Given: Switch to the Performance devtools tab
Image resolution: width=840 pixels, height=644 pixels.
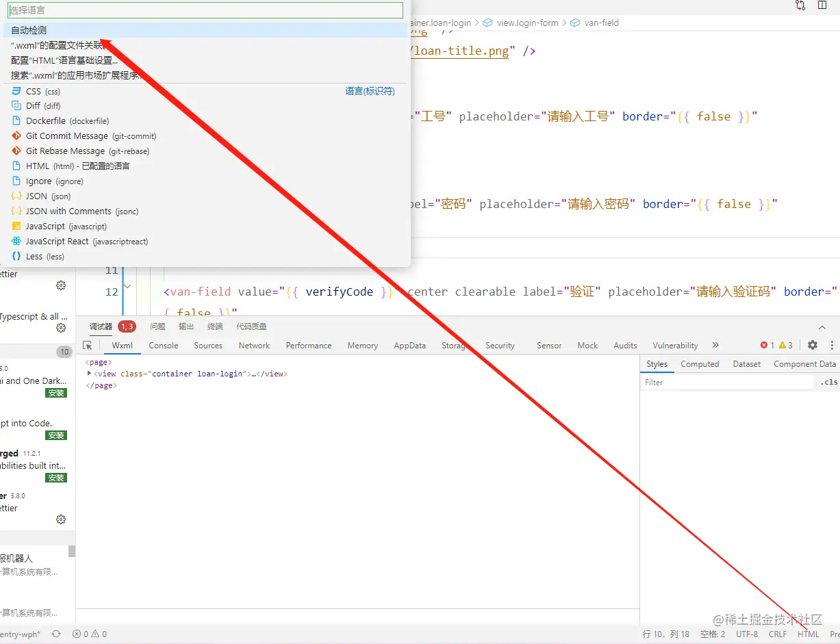Looking at the screenshot, I should (x=309, y=346).
